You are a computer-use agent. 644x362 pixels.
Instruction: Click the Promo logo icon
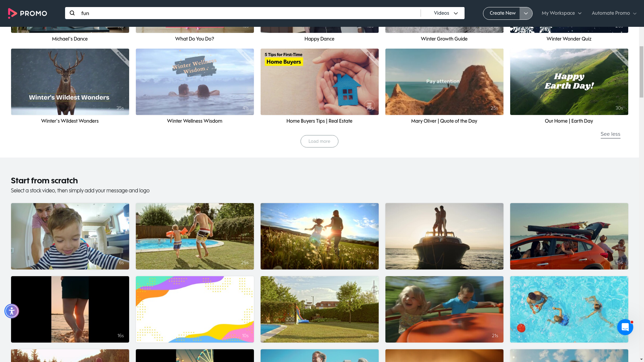click(x=12, y=13)
